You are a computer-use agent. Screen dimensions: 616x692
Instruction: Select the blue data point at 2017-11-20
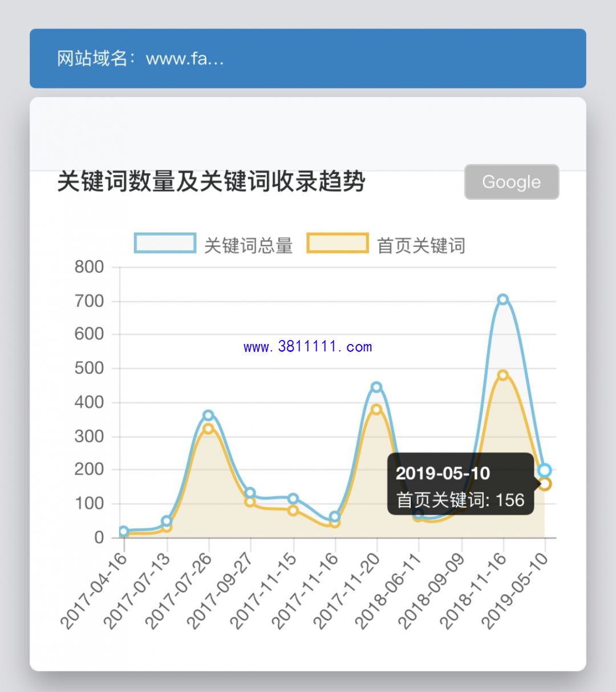pos(376,387)
